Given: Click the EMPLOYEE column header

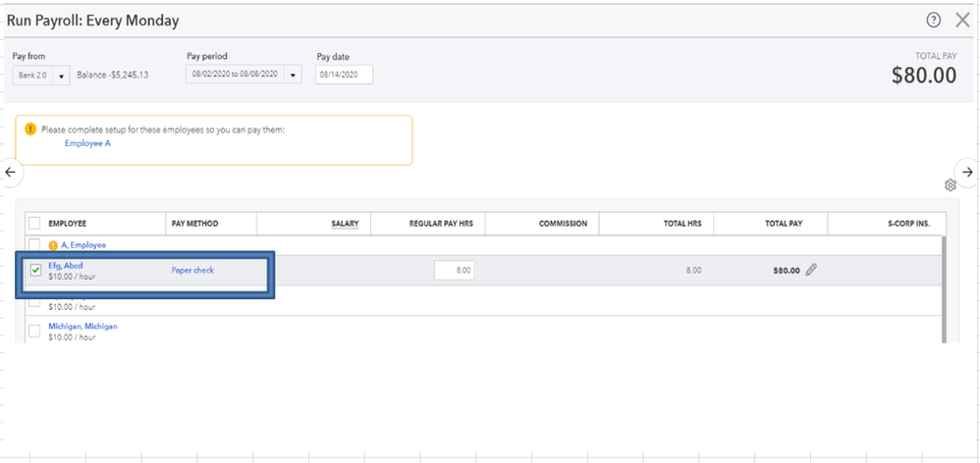Looking at the screenshot, I should point(67,224).
